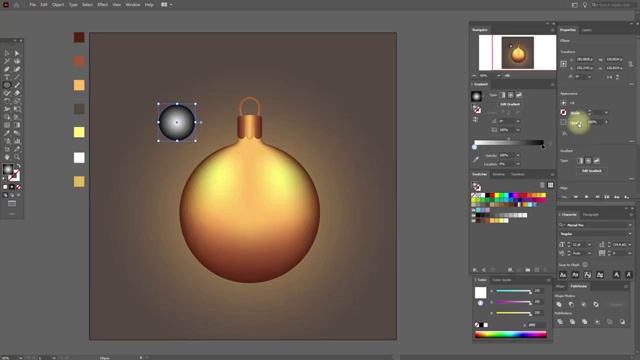
Task: Open the Effect menu
Action: (x=102, y=4)
